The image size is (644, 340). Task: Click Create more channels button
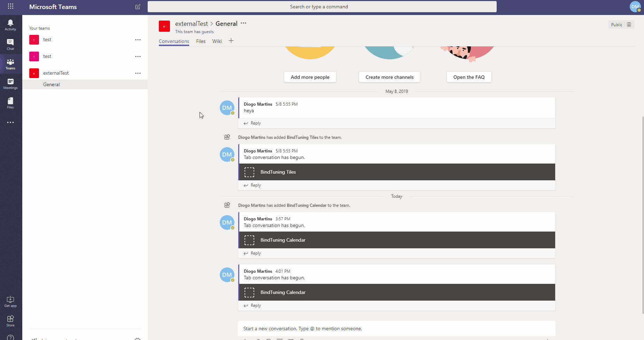pos(389,77)
